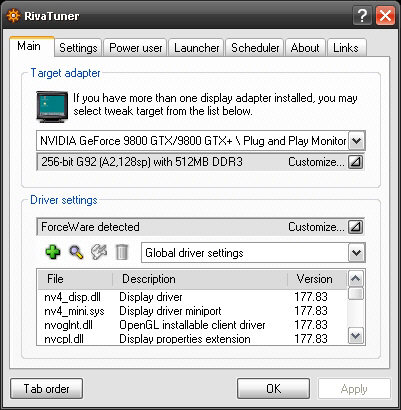Image resolution: width=401 pixels, height=410 pixels.
Task: Click the driver list scroll-down arrow
Action: tap(356, 336)
